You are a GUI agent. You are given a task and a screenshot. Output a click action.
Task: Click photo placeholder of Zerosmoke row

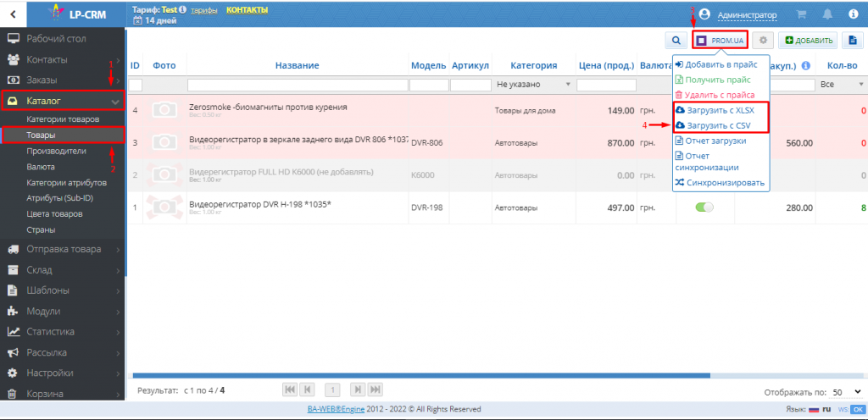164,110
